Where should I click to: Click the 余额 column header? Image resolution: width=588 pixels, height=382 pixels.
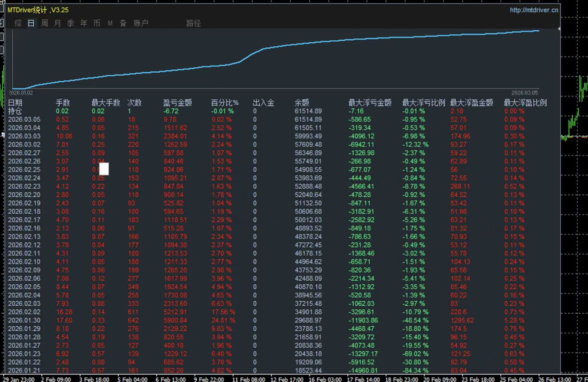302,103
